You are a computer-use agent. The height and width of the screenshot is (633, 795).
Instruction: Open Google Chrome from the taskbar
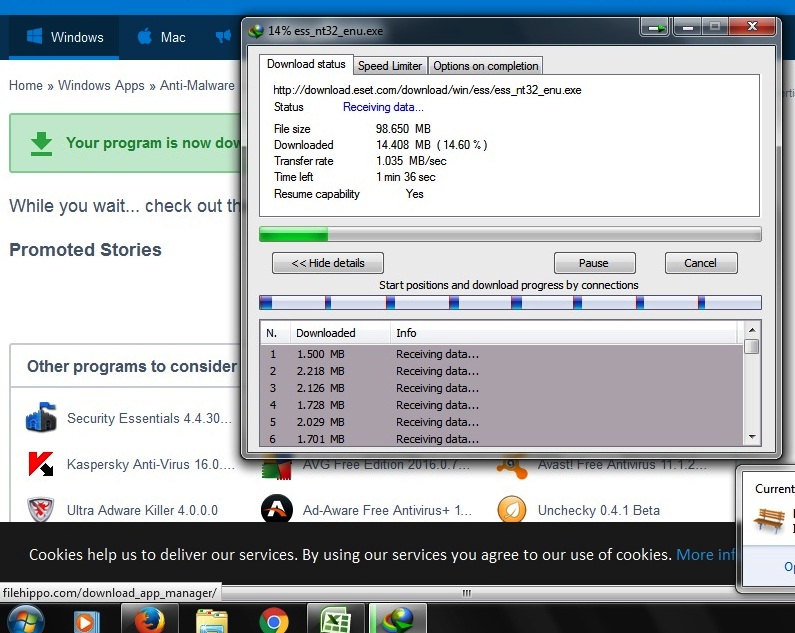click(x=274, y=621)
